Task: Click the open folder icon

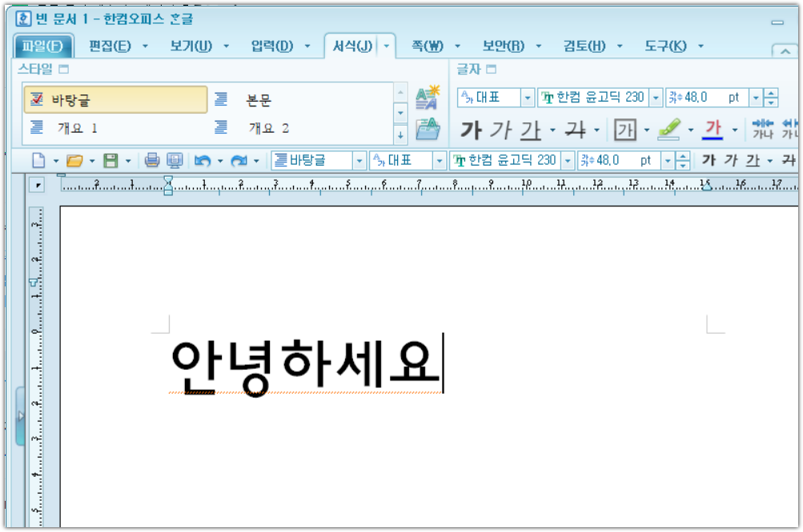Action: coord(74,161)
